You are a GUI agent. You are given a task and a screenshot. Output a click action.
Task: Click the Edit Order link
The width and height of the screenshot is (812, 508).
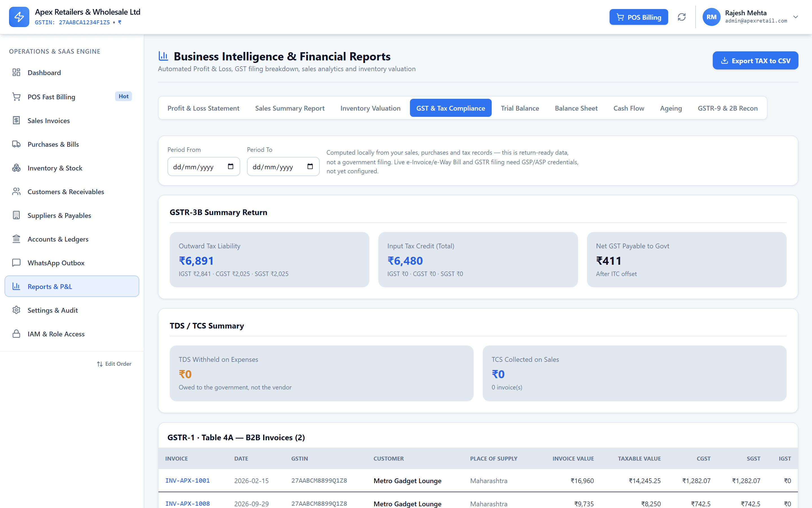[114, 364]
